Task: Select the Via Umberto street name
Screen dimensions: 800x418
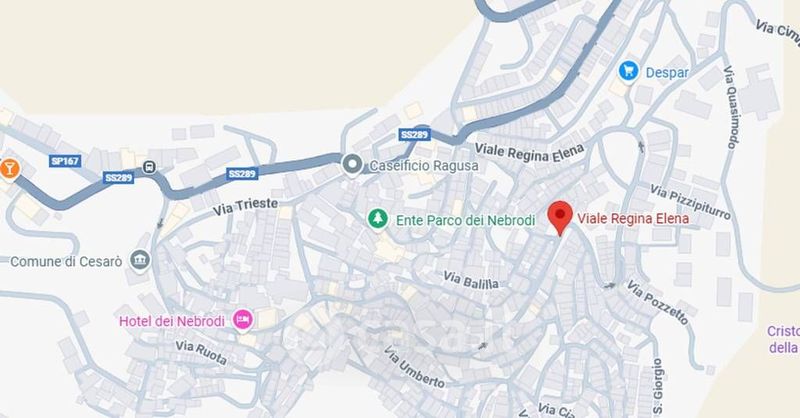Action: (x=414, y=367)
